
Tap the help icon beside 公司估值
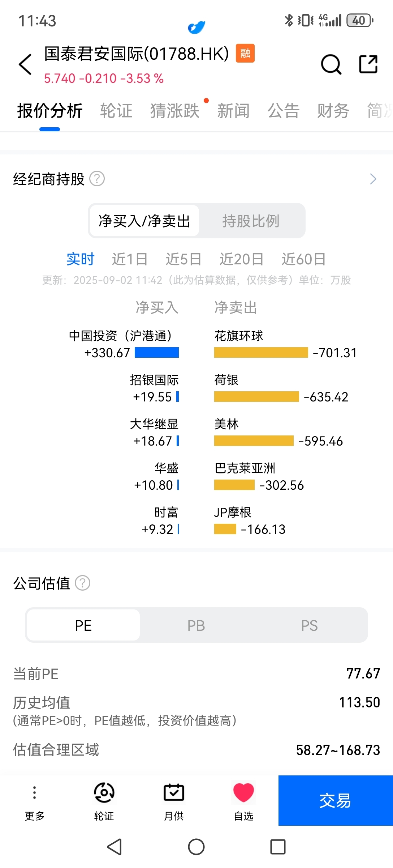[82, 583]
